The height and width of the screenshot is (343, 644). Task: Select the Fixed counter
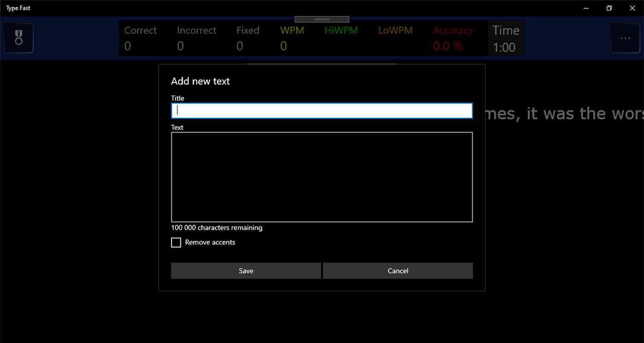point(248,38)
